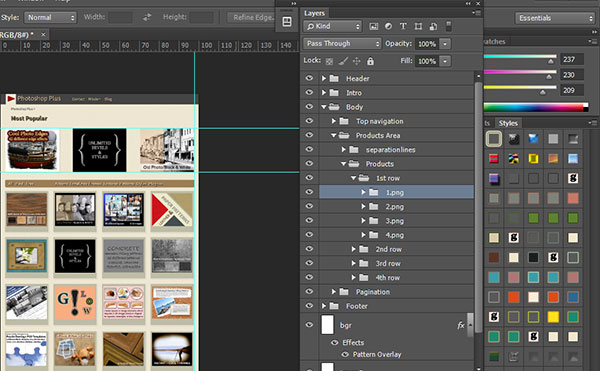This screenshot has width=600, height=371.
Task: Click the fx icon on bgr layer
Action: point(461,325)
